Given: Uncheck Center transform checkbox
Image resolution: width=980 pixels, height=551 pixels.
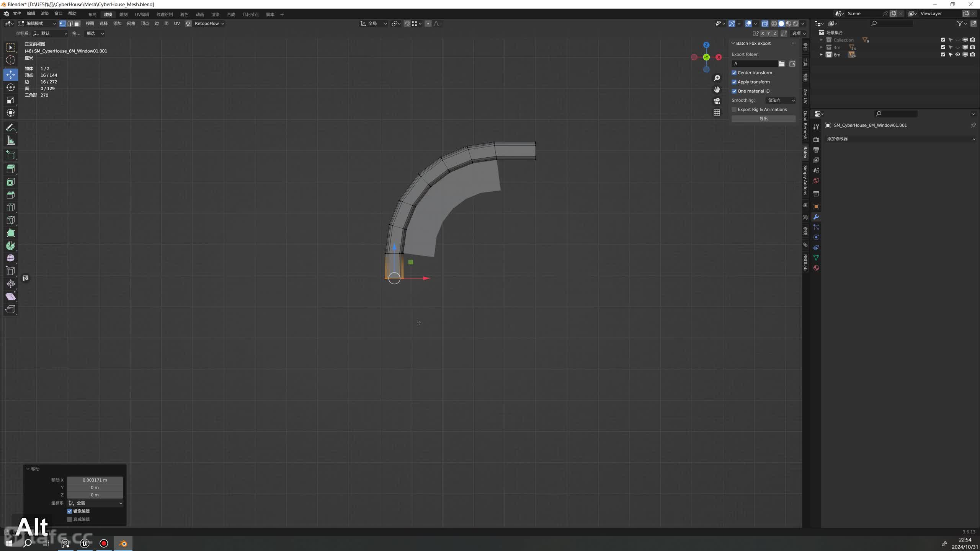Looking at the screenshot, I should [734, 73].
